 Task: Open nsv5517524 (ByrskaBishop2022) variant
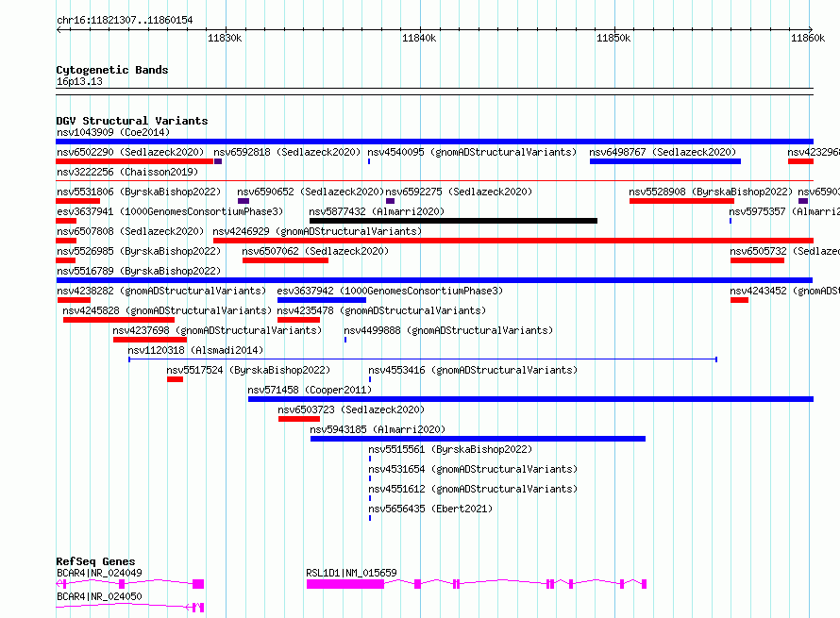[248, 370]
